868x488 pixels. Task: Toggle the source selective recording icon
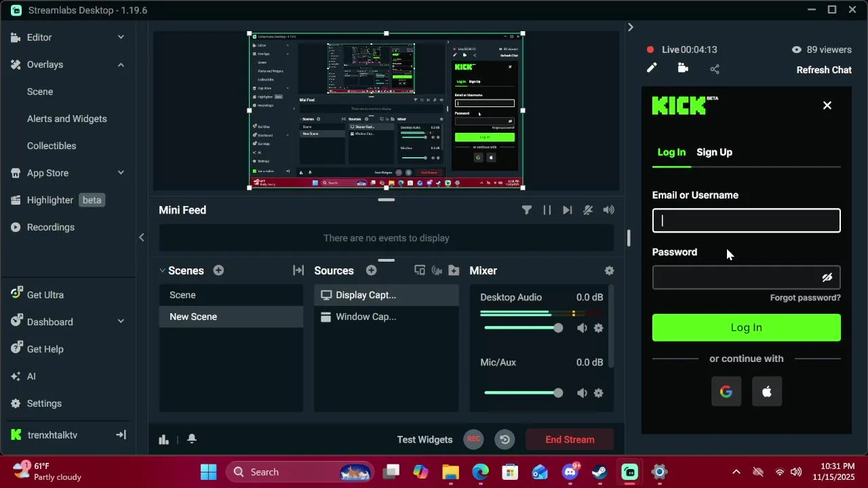click(x=420, y=270)
